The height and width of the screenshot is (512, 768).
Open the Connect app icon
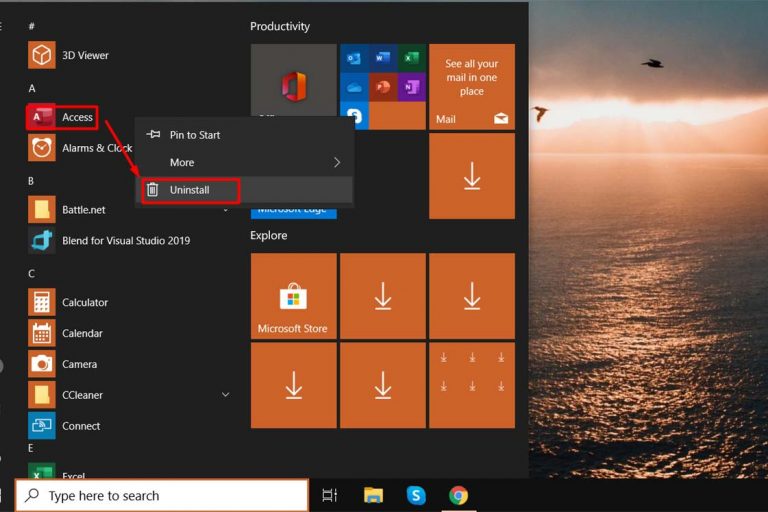[x=42, y=425]
